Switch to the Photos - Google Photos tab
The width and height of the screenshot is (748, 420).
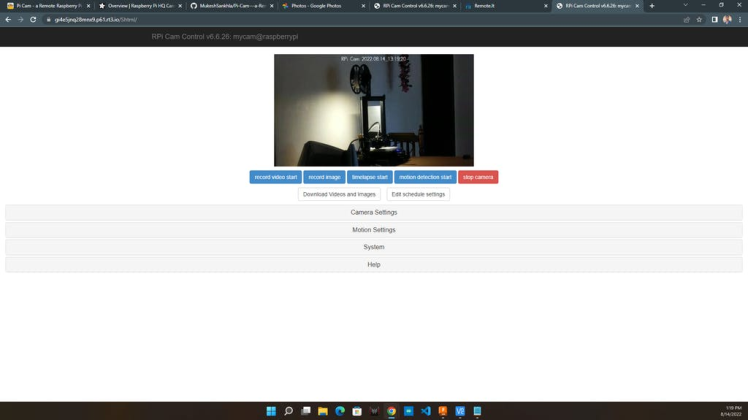coord(320,6)
